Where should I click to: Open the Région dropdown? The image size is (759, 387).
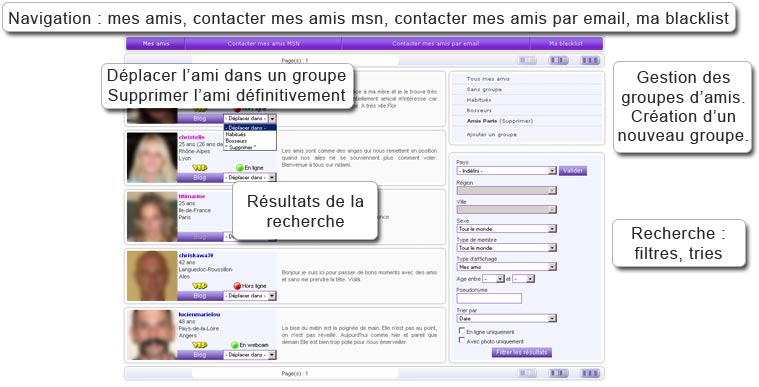click(x=506, y=191)
